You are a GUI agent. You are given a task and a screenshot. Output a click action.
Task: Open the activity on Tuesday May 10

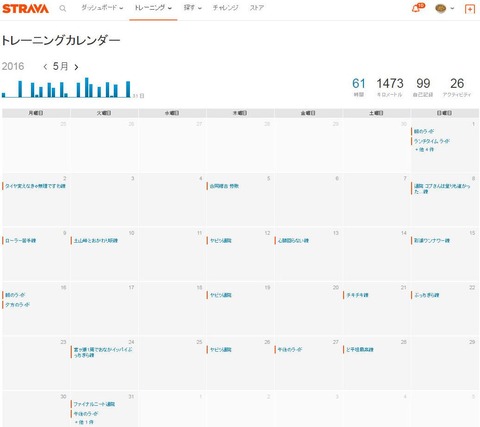[x=96, y=240]
